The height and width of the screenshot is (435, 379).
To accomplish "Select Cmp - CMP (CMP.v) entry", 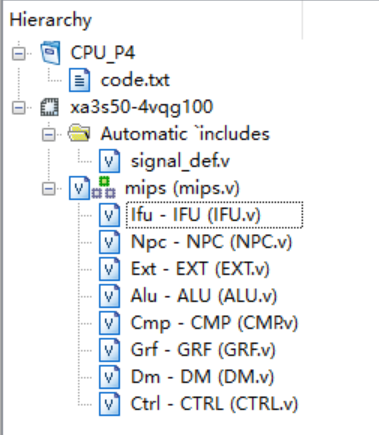I will [x=214, y=323].
